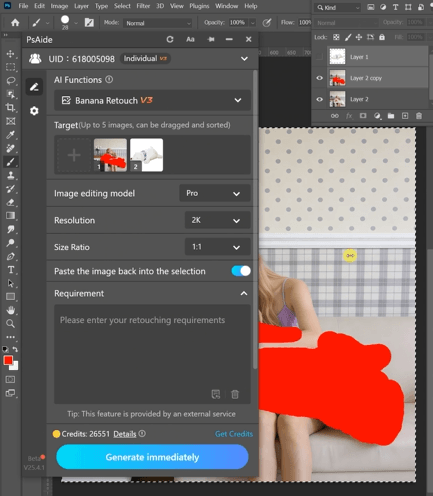
Task: Toggle visibility of Layer 2 copy
Action: [319, 78]
